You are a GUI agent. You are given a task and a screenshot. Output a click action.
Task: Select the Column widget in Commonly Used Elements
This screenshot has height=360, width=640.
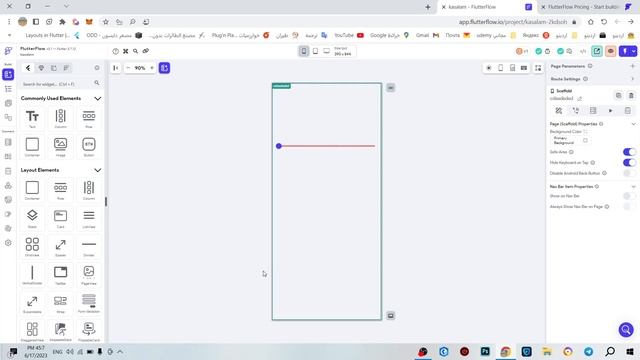[x=60, y=119]
